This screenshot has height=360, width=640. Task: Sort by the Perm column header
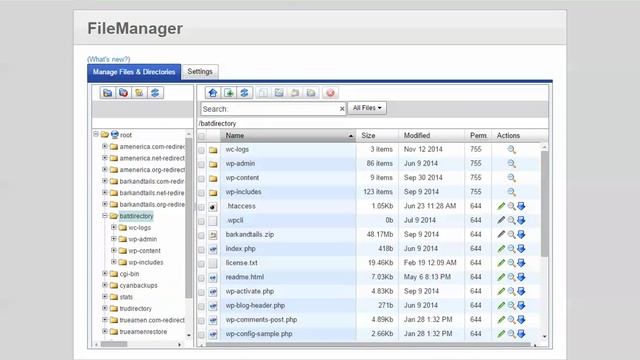click(478, 136)
